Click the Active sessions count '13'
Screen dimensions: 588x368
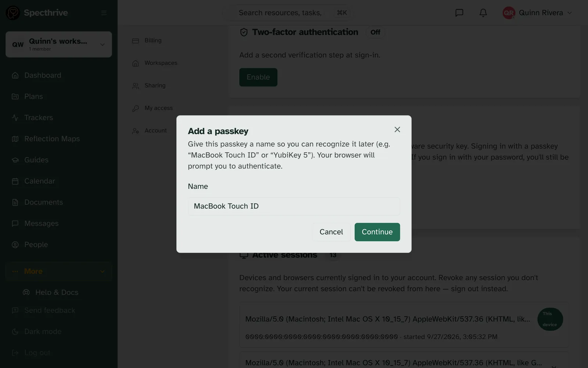tap(333, 255)
